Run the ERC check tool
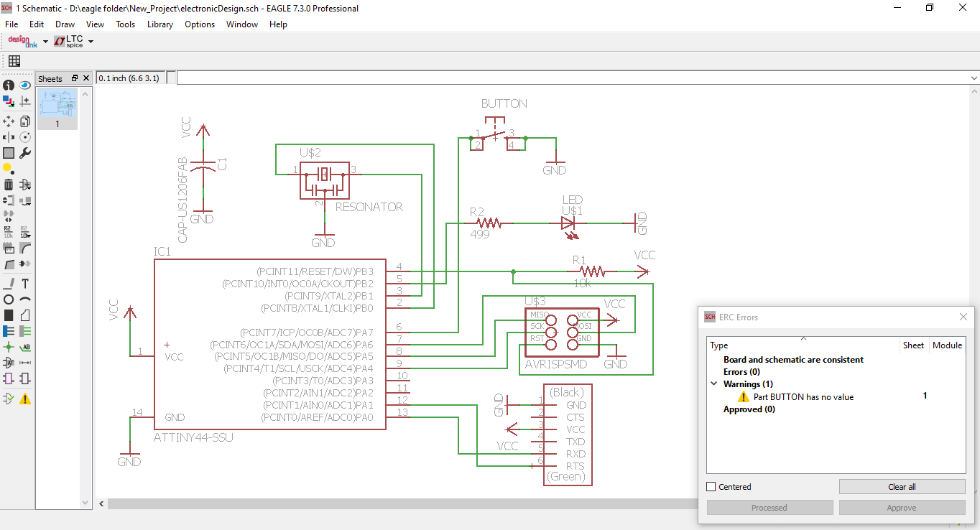 point(9,399)
